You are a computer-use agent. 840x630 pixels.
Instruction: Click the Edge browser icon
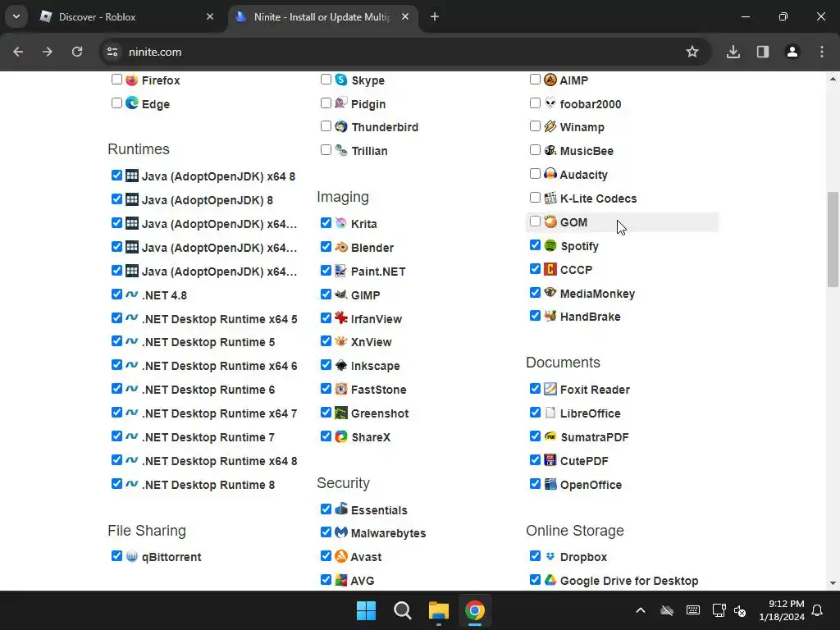pos(132,103)
